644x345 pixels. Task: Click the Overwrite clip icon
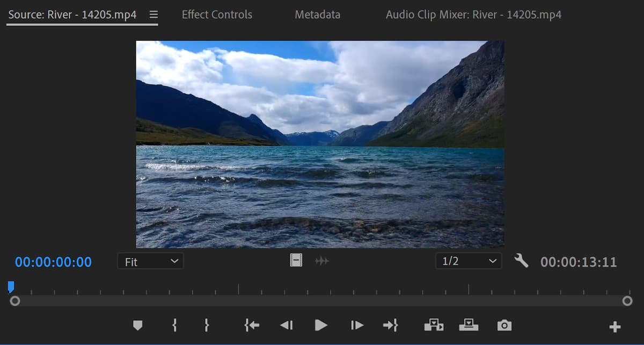pyautogui.click(x=469, y=325)
